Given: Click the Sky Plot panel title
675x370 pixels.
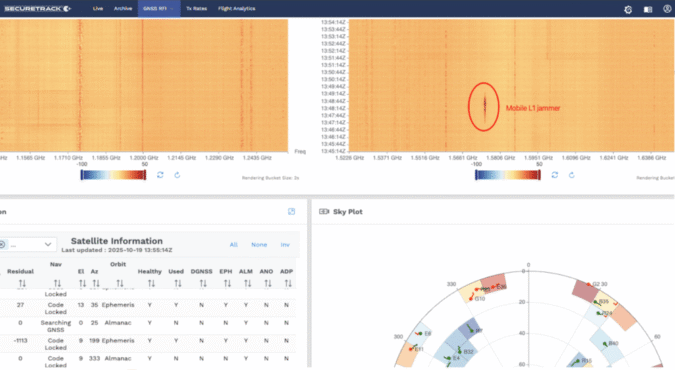Looking at the screenshot, I should click(x=347, y=211).
